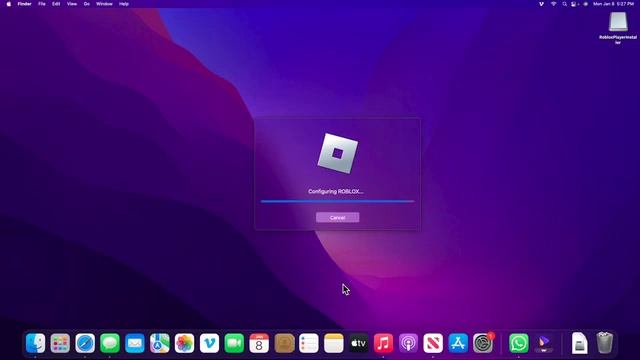
Task: Click the Roblox logo in installer dialog
Action: [x=338, y=153]
